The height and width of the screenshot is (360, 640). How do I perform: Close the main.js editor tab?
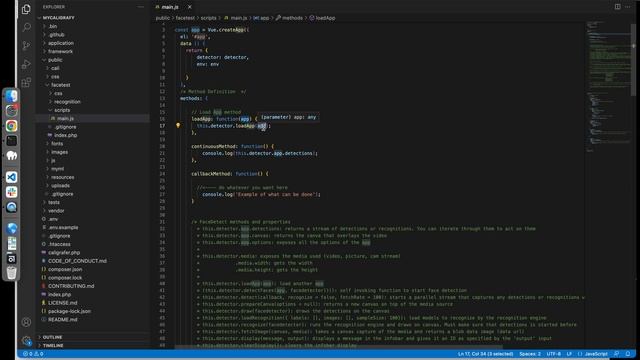190,7
